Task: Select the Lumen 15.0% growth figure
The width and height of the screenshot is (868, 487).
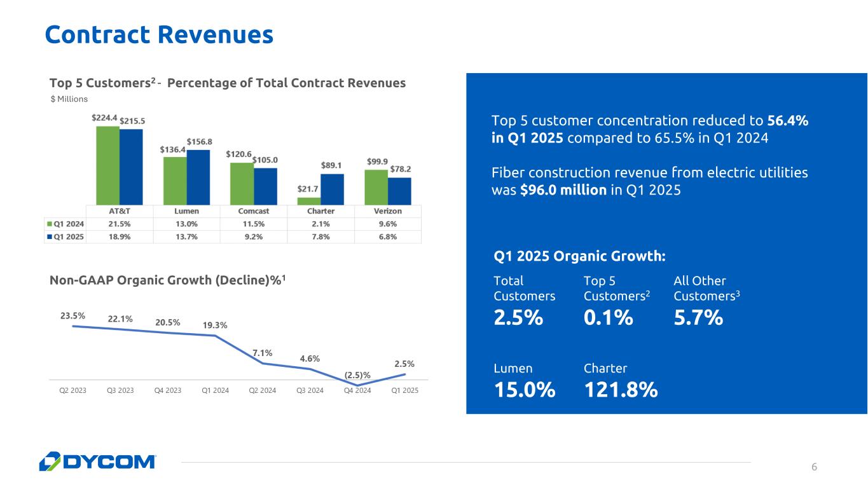Action: pyautogui.click(x=524, y=389)
